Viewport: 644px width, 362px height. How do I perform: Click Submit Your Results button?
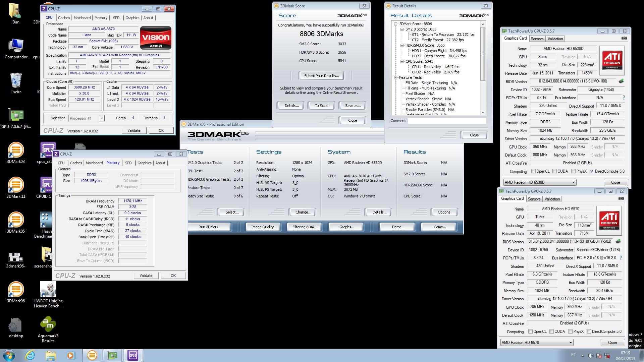[x=322, y=76]
